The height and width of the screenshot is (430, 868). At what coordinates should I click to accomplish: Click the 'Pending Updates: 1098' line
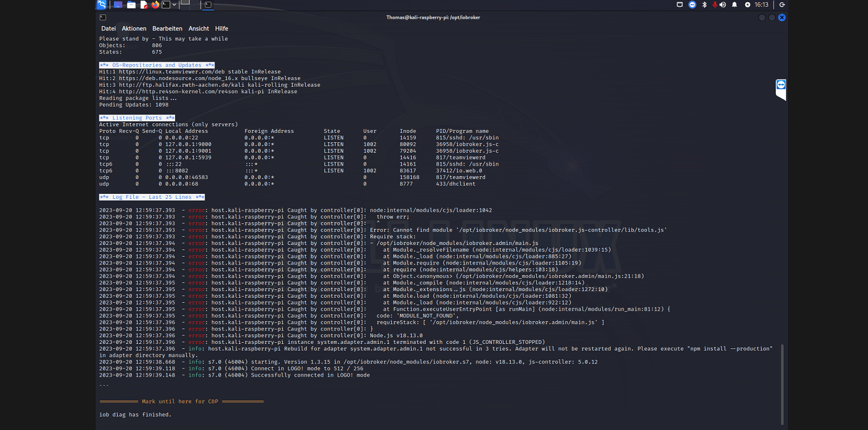(133, 104)
